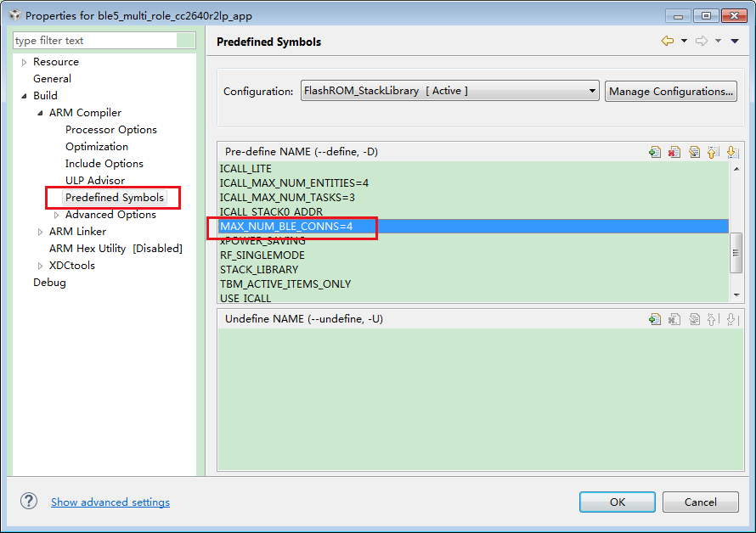This screenshot has width=756, height=533.
Task: Open forward navigation history dropdown
Action: click(x=718, y=41)
